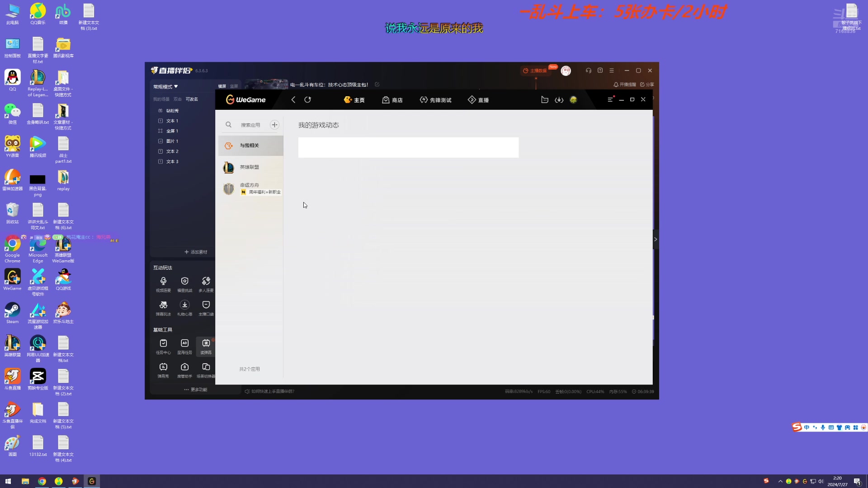The height and width of the screenshot is (488, 868).
Task: Open the 弹幕玩法 tool
Action: (163, 308)
